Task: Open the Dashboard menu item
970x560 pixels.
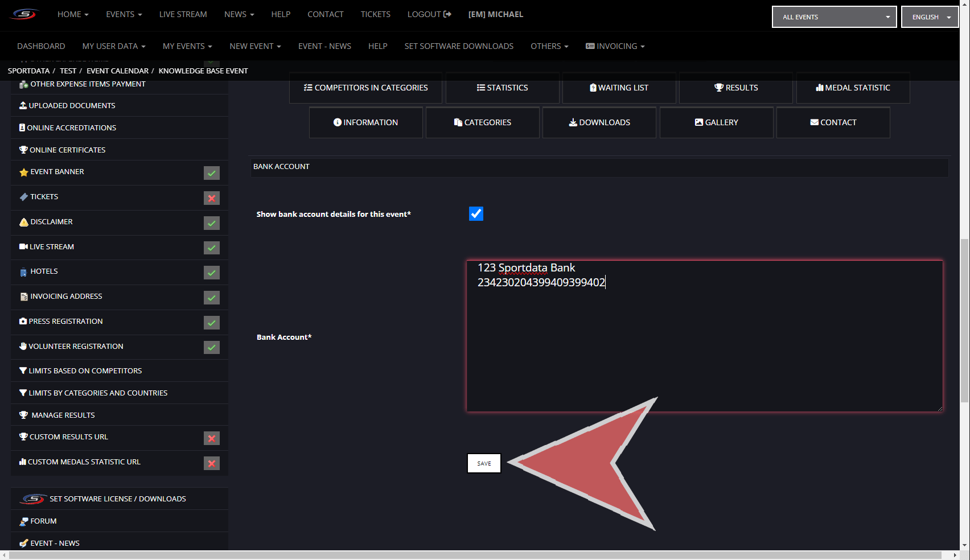Action: 41,46
